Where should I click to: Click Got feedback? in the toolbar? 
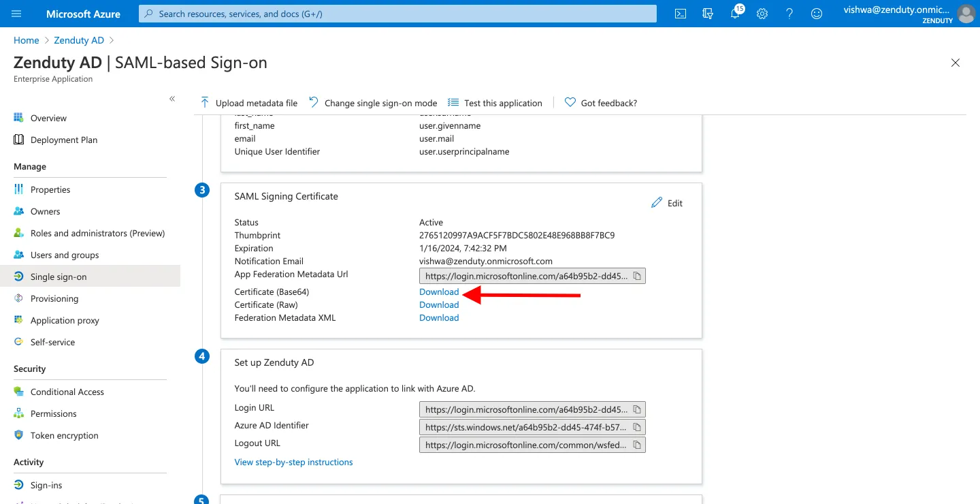601,103
